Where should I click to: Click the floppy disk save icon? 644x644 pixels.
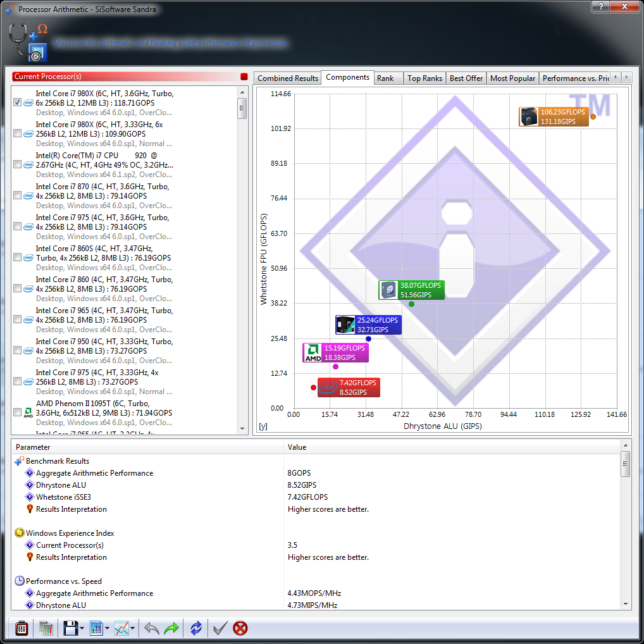(70, 628)
